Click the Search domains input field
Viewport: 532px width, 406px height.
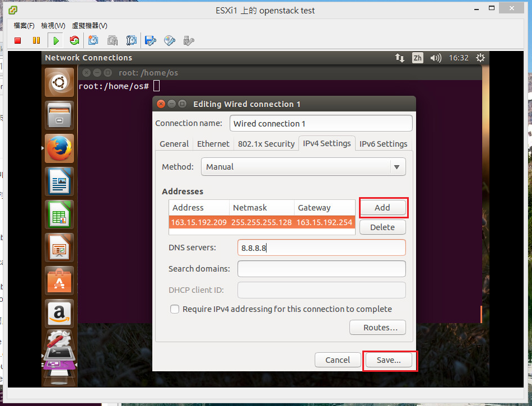coord(321,269)
